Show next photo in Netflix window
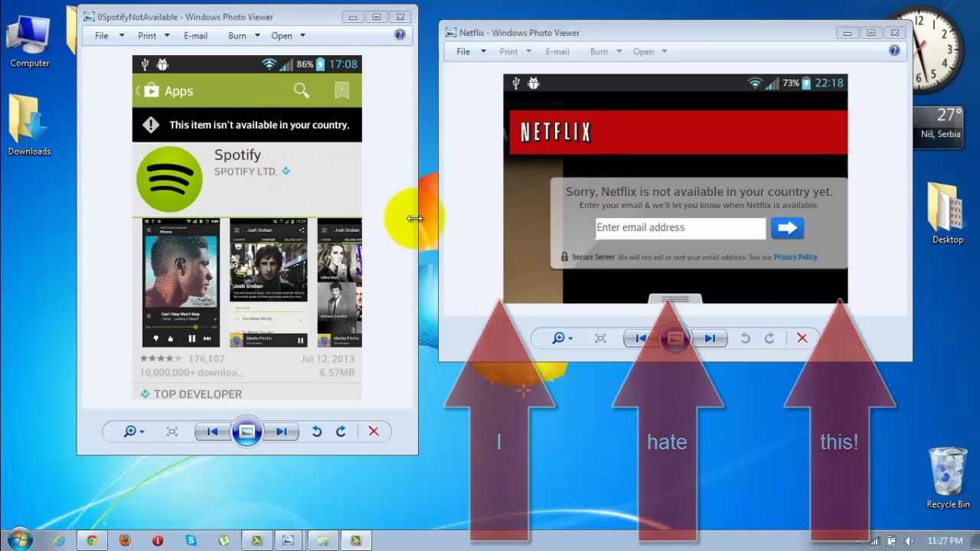Image resolution: width=980 pixels, height=551 pixels. [710, 338]
